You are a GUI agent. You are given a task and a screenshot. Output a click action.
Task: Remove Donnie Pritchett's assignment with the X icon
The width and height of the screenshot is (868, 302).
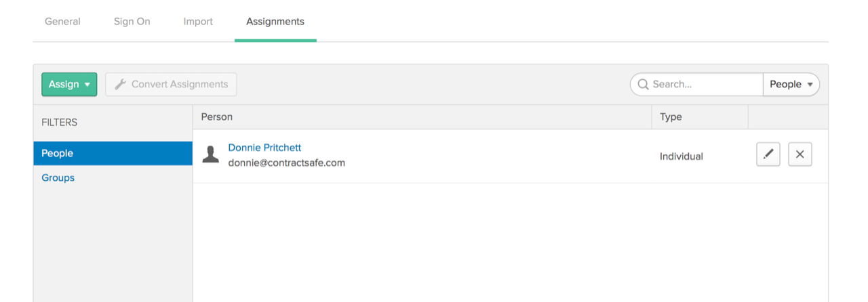click(x=800, y=154)
